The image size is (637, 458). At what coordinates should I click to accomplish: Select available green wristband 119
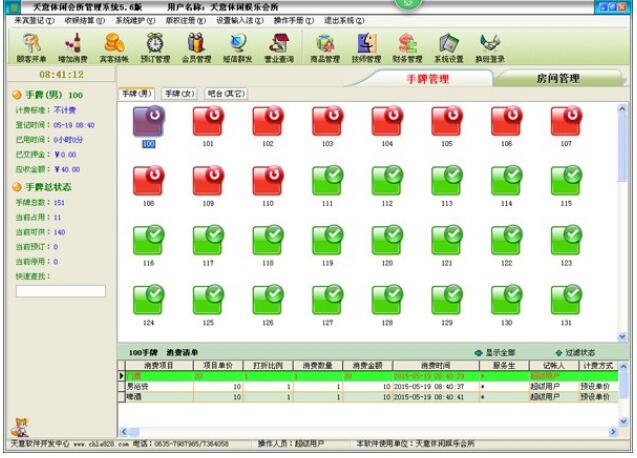tap(327, 240)
